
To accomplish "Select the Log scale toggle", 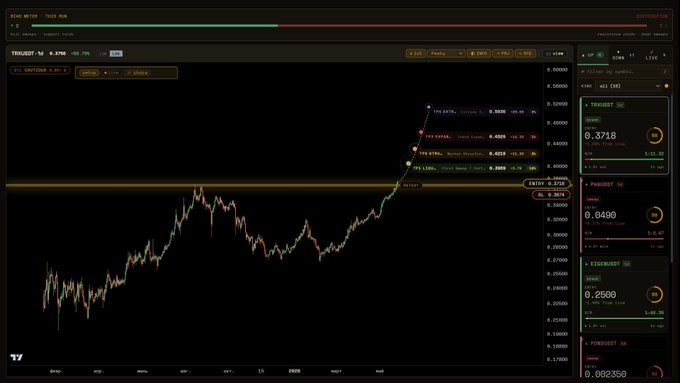I will click(x=116, y=53).
